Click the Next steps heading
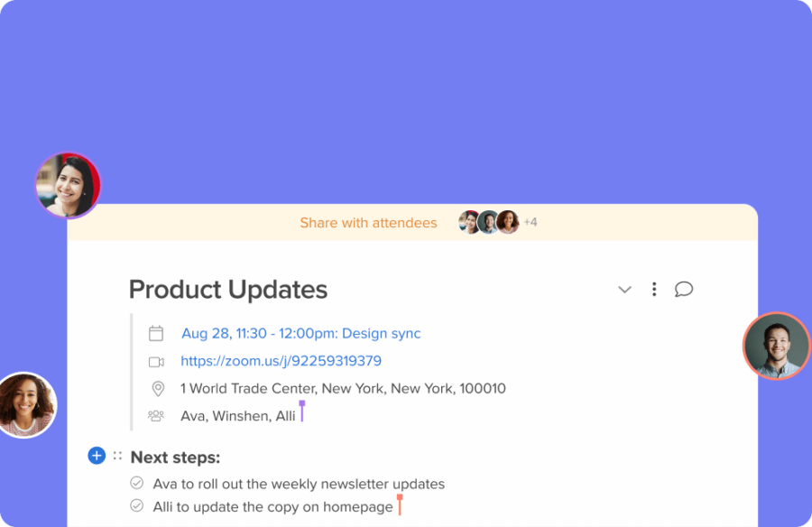Image resolution: width=812 pixels, height=527 pixels. (x=175, y=458)
